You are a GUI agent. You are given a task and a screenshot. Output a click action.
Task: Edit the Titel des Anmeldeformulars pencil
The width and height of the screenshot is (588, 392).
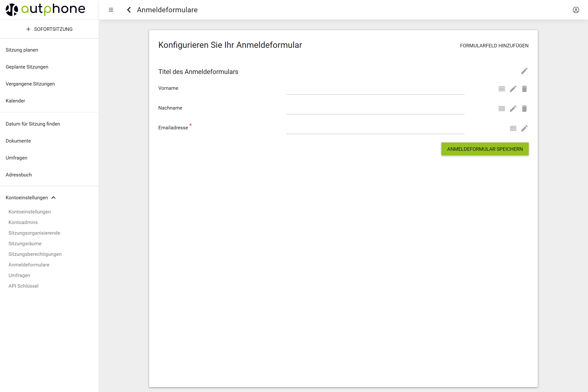[524, 71]
